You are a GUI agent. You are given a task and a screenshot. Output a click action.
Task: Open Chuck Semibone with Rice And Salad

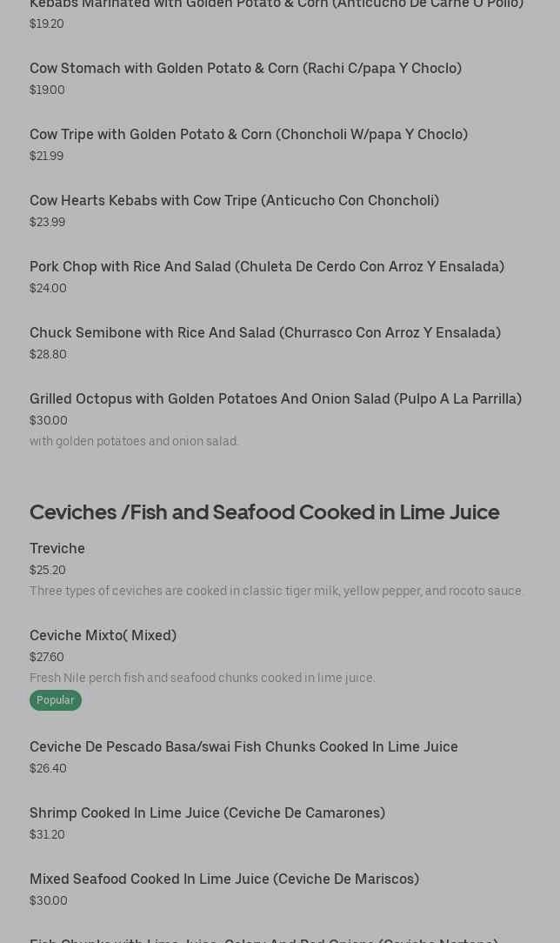tap(264, 332)
